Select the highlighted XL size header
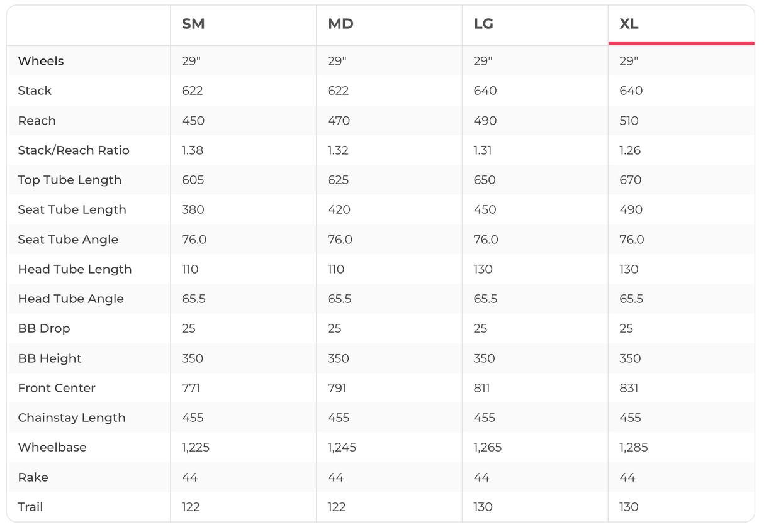Screen dimensions: 764x532 (x=629, y=25)
